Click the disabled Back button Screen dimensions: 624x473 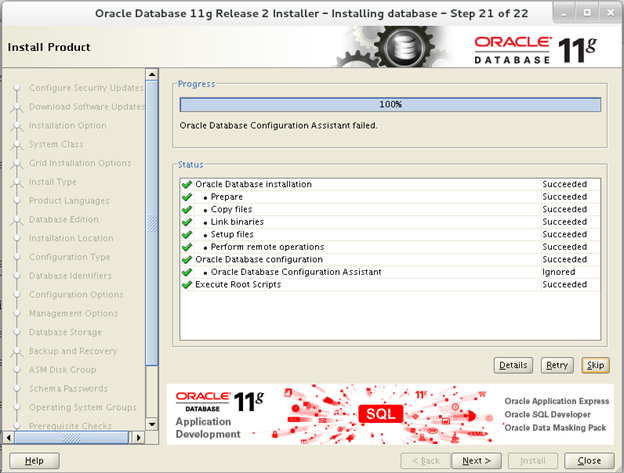click(x=425, y=461)
